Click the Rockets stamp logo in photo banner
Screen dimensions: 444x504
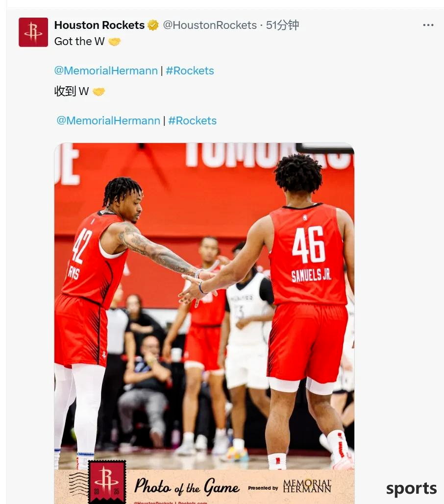pos(107,481)
